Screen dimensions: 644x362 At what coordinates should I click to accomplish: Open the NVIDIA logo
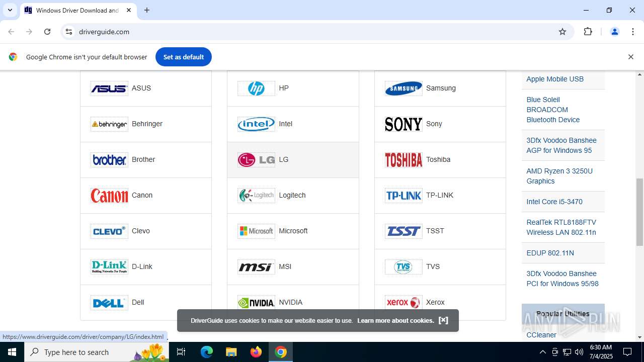[256, 303]
